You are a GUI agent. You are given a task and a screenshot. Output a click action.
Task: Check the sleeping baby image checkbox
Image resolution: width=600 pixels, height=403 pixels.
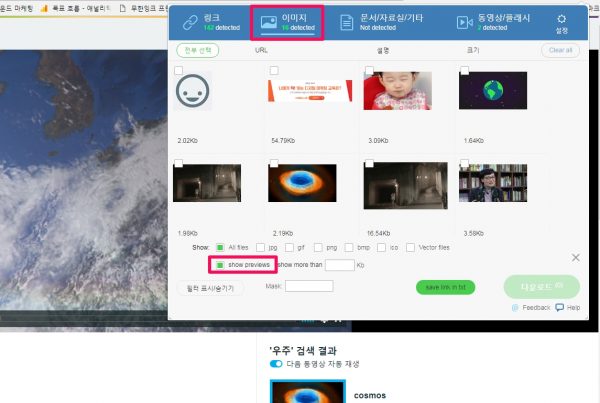tap(369, 70)
